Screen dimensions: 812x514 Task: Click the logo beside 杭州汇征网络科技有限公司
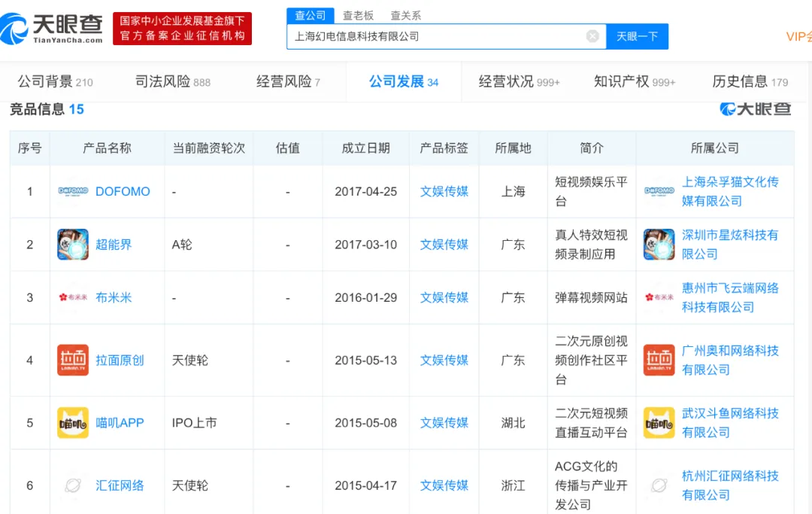click(x=659, y=485)
